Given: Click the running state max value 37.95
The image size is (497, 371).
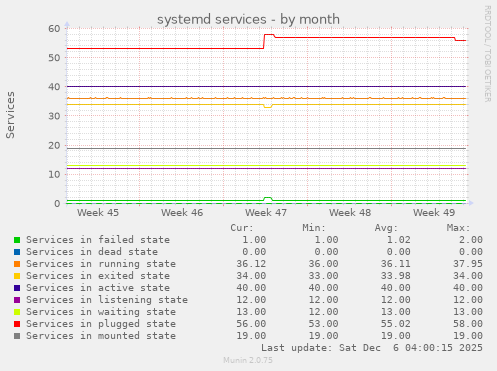Looking at the screenshot, I should (468, 264).
